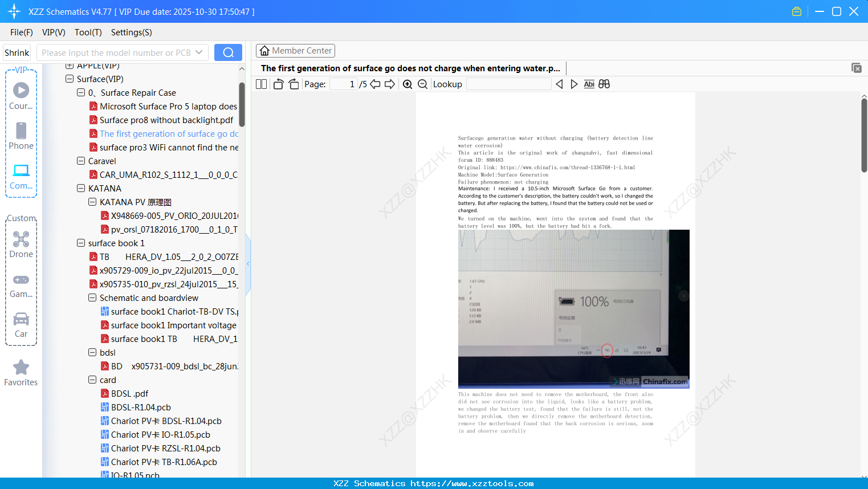Collapse 'KATANA PV 原理图' subfolder
Image resolution: width=868 pixels, height=489 pixels.
92,202
